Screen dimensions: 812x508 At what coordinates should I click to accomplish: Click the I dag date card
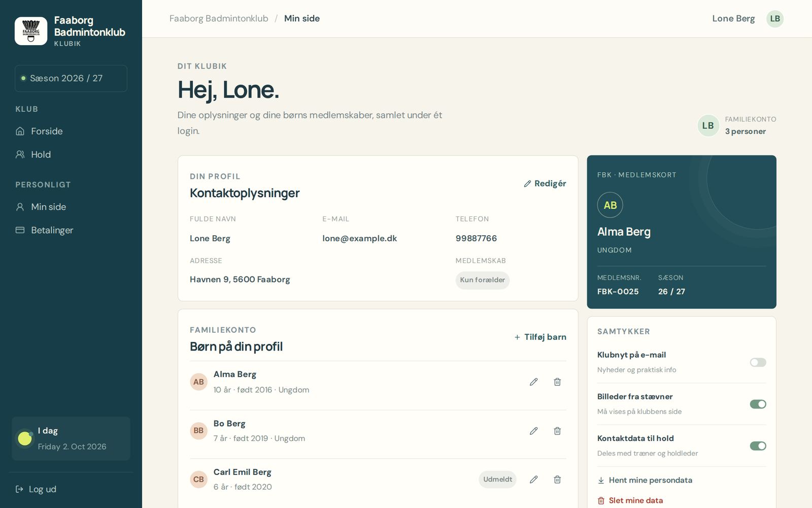[x=71, y=439]
